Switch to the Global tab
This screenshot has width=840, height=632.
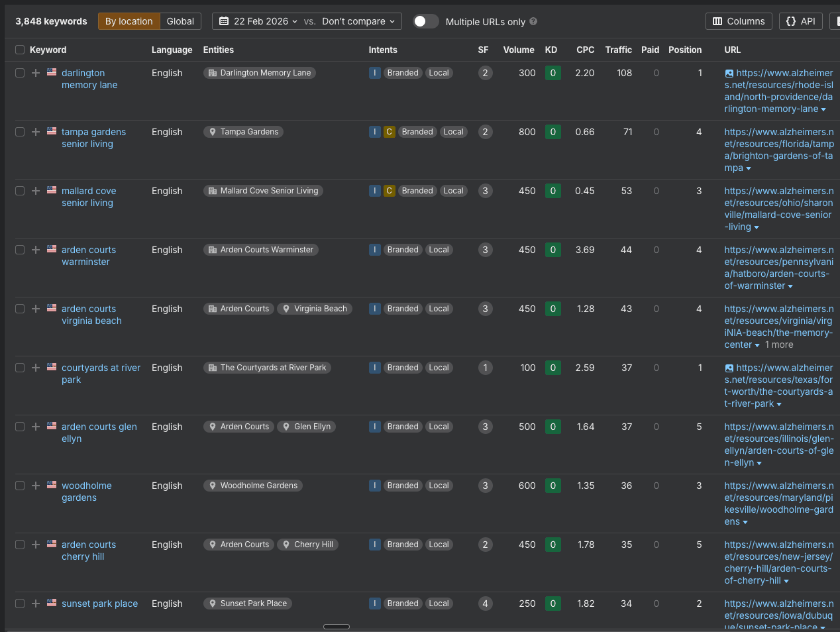(x=180, y=21)
